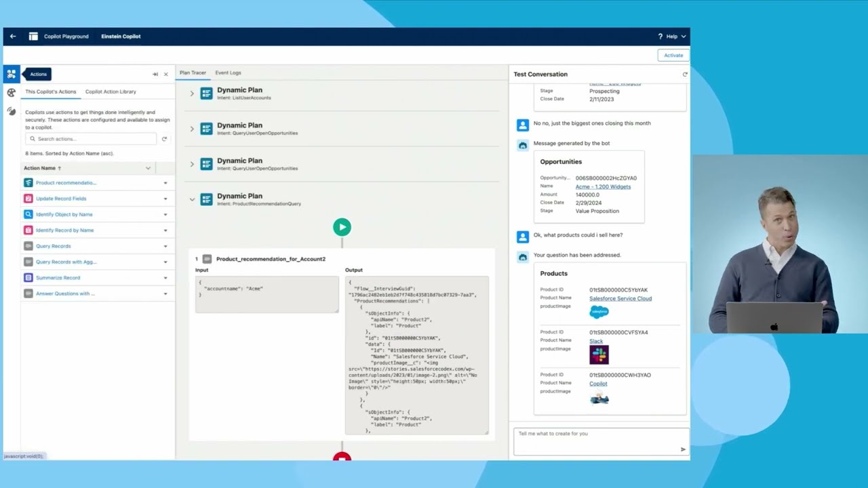The image size is (868, 488).
Task: Click the red stop end node
Action: 342,457
